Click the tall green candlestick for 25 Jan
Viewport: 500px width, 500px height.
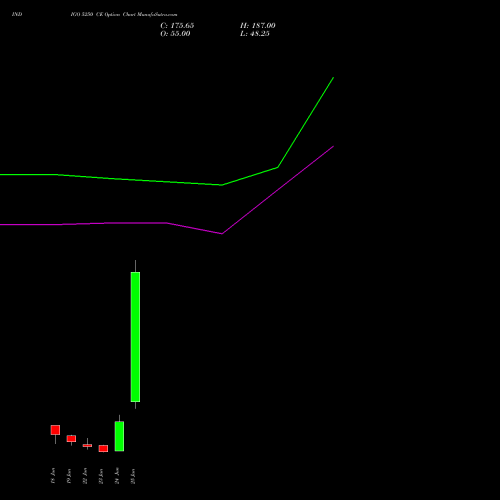pyautogui.click(x=135, y=337)
